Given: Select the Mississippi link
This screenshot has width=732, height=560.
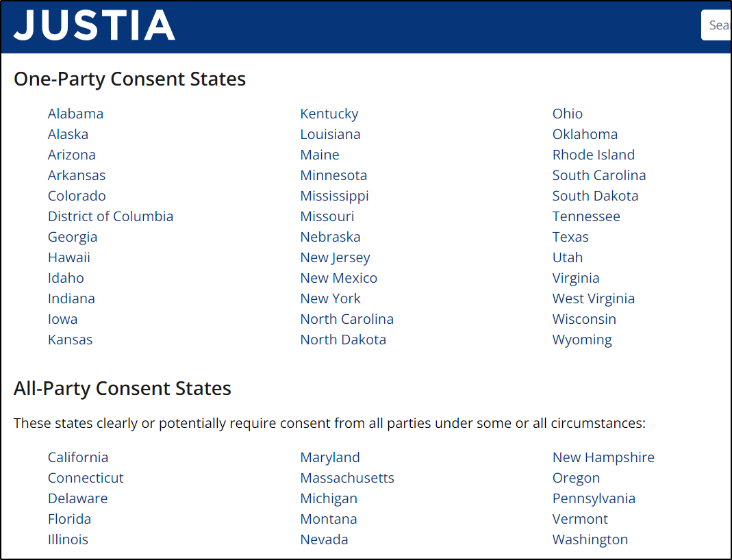Looking at the screenshot, I should pyautogui.click(x=335, y=196).
